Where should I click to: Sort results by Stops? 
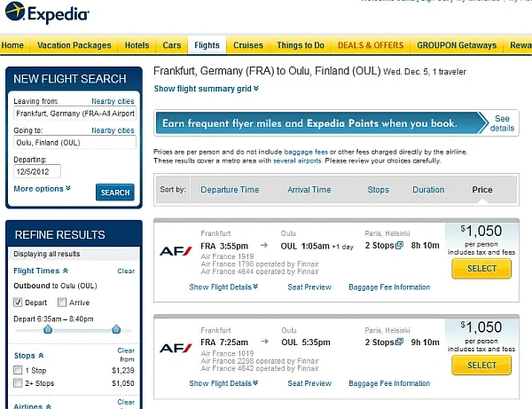coord(379,190)
